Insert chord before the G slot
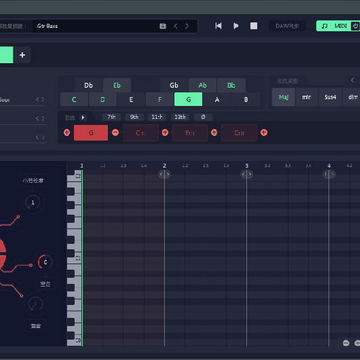Viewport: 360px width, 360px height. (67, 133)
